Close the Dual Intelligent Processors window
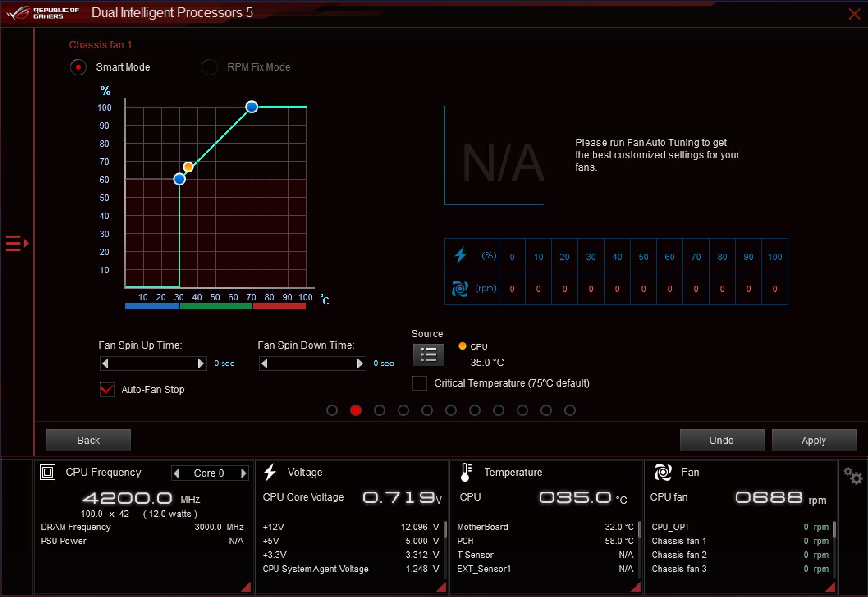Viewport: 868px width, 597px height. (854, 14)
